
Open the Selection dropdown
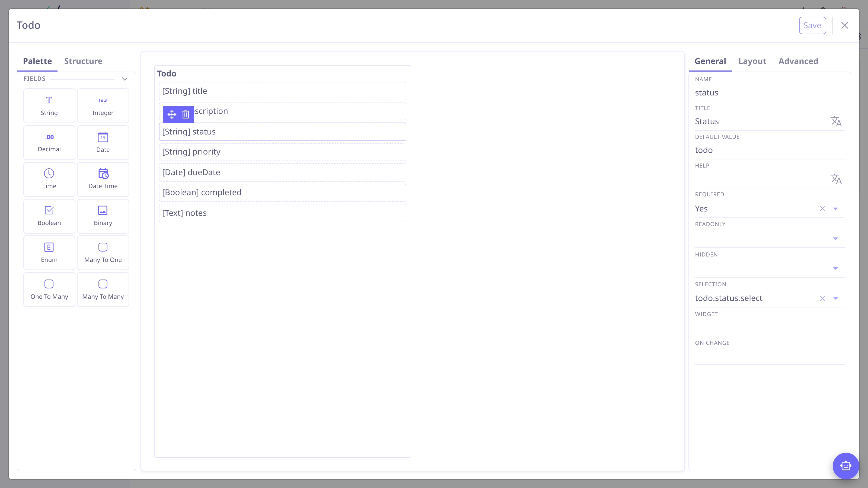836,298
